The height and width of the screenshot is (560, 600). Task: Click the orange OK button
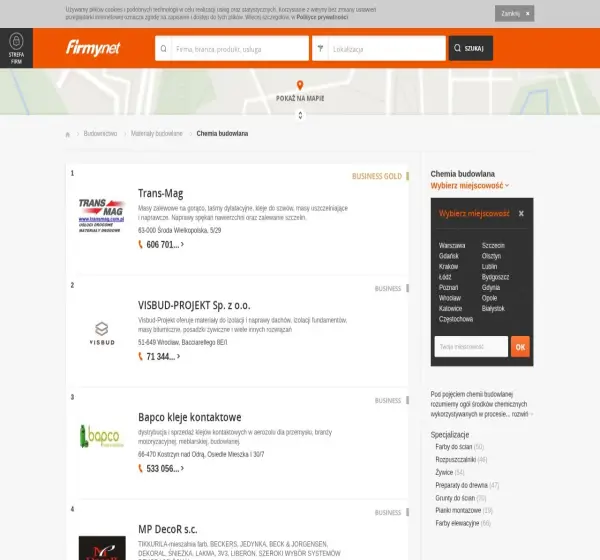click(520, 347)
